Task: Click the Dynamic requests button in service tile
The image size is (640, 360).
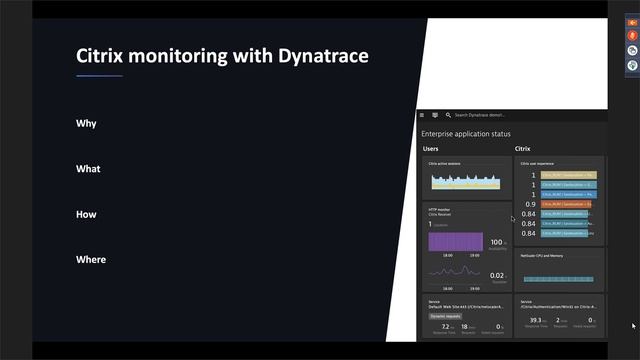Action: [x=445, y=316]
